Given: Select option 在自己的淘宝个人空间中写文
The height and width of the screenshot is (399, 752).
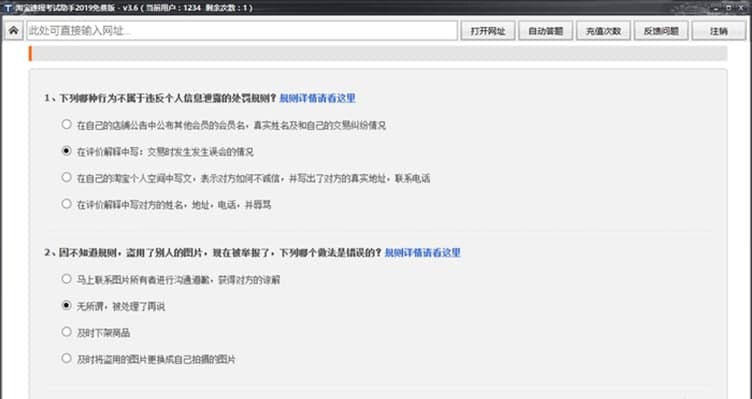Looking at the screenshot, I should (x=67, y=177).
